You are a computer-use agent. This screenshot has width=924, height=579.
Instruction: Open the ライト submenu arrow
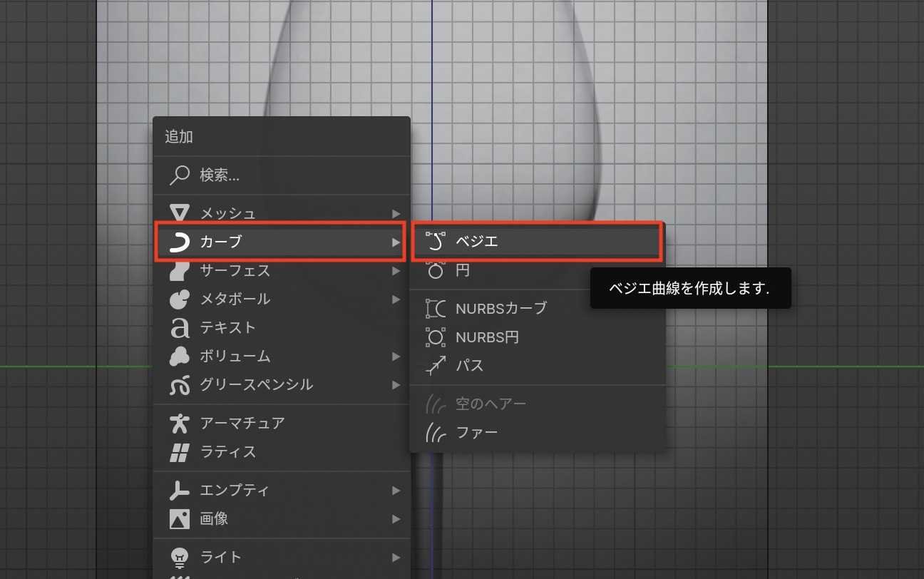click(396, 557)
